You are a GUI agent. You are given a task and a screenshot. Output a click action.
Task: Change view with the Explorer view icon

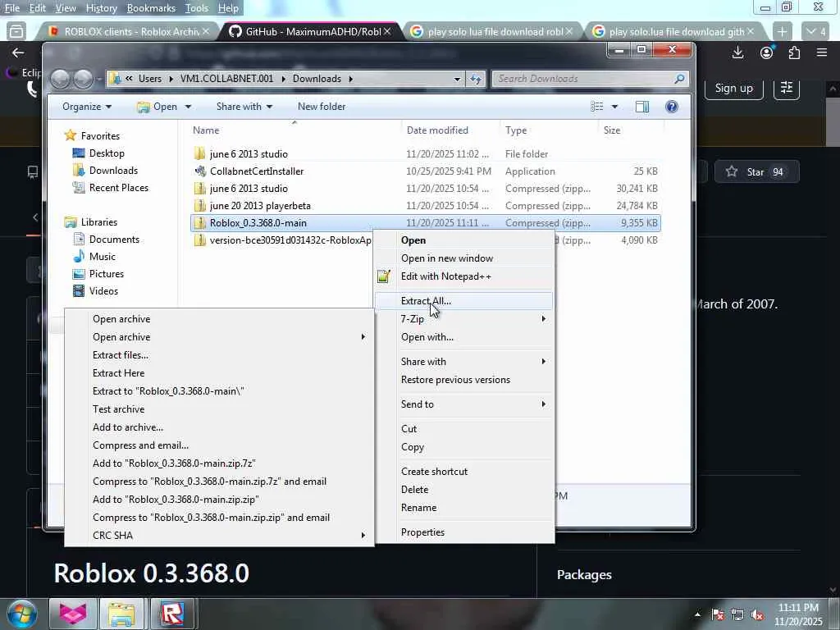point(597,107)
